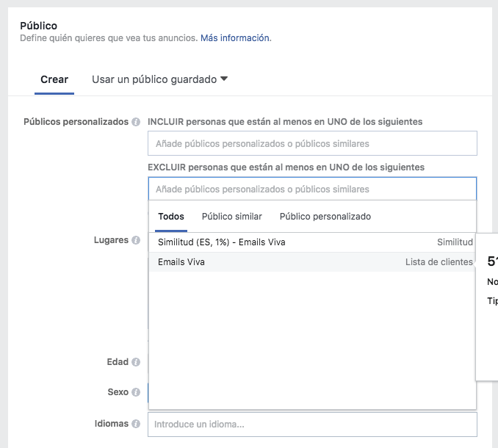The image size is (498, 448).
Task: Focus the INCLUIR audiences input field
Action: click(x=312, y=143)
